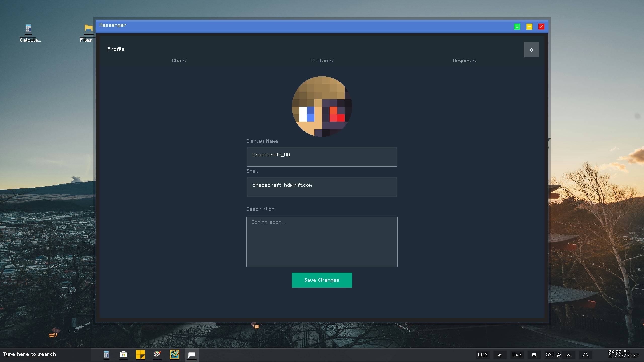Click the Messenger chat bubble taskbar icon
Image resolution: width=644 pixels, height=362 pixels.
click(x=191, y=355)
